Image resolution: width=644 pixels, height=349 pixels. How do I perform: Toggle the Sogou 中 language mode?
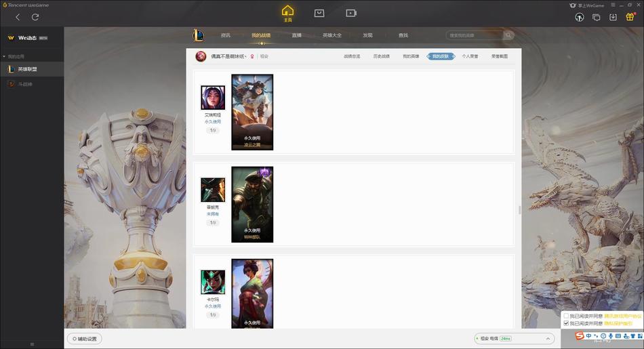point(588,336)
